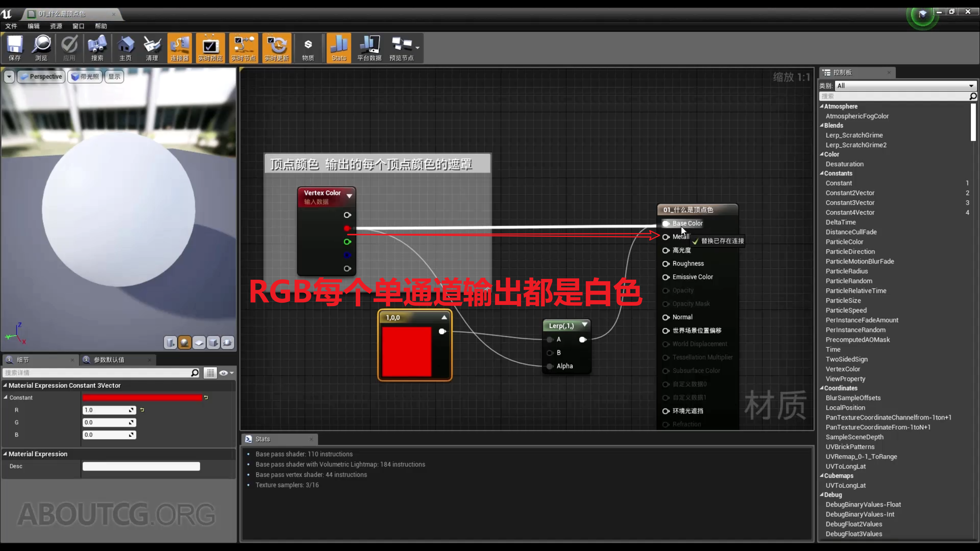Select VertexColor in the palette list
This screenshot has width=980, height=551.
click(843, 369)
